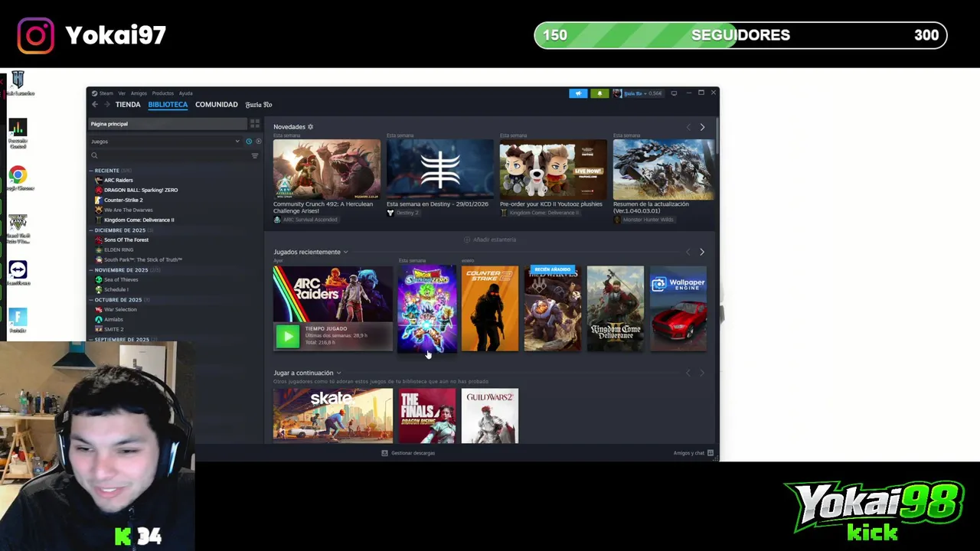The image size is (980, 551).
Task: Select War Selection in the game list
Action: tap(120, 310)
